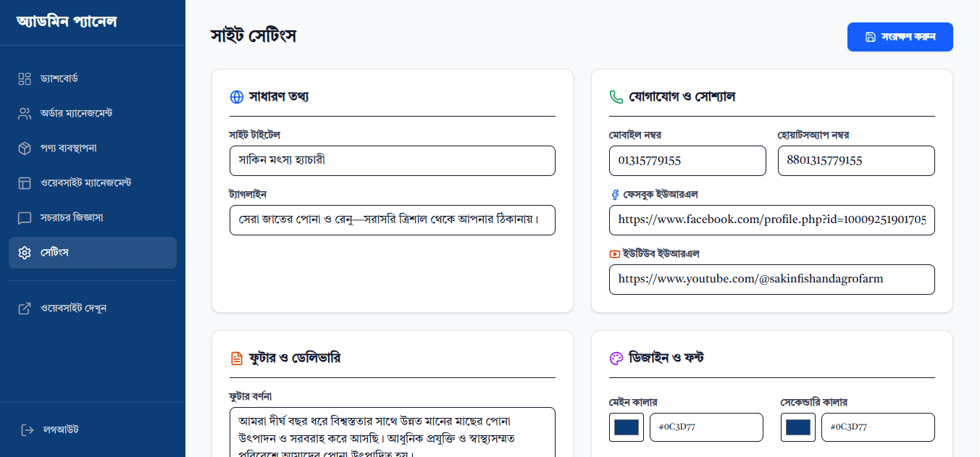Click the YouTube URL input field

(x=771, y=280)
